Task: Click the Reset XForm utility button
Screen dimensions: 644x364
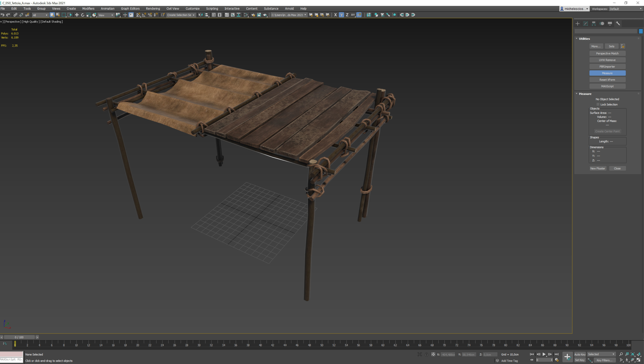Action: tap(607, 80)
